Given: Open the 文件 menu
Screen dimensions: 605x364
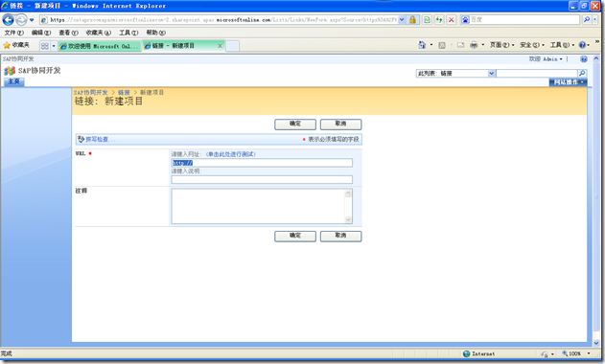Looking at the screenshot, I should tap(13, 33).
